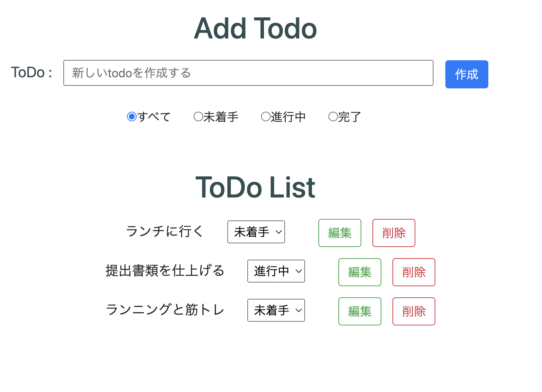Click the blue 作成 button
This screenshot has width=542, height=392.
(x=466, y=74)
